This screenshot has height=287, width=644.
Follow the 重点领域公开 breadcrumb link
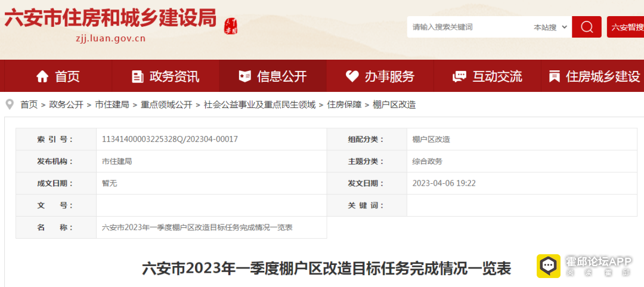click(166, 105)
